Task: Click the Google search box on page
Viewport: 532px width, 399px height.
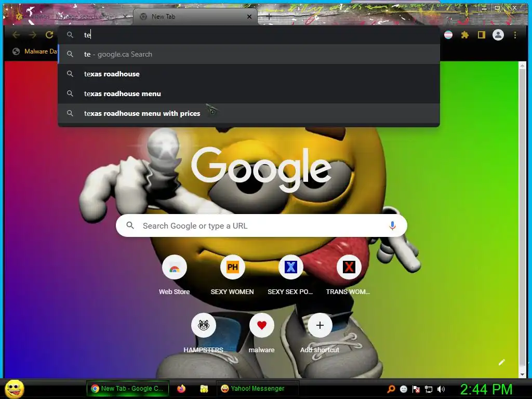Action: (261, 225)
